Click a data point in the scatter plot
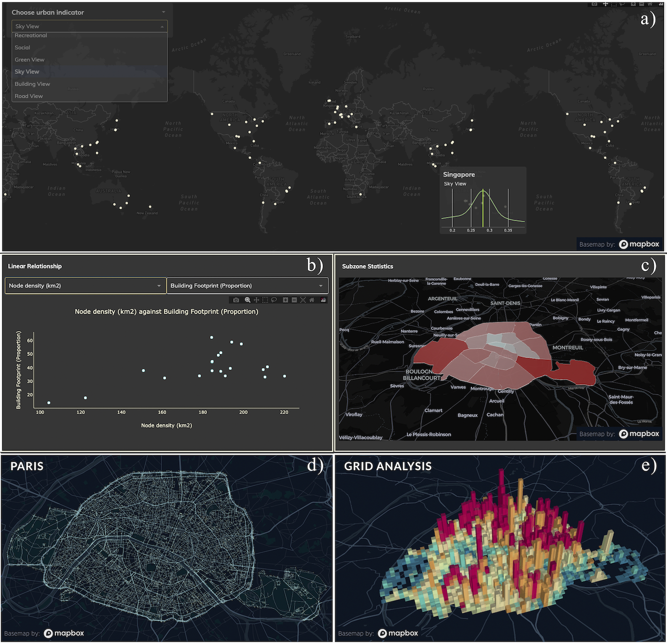 (211, 337)
